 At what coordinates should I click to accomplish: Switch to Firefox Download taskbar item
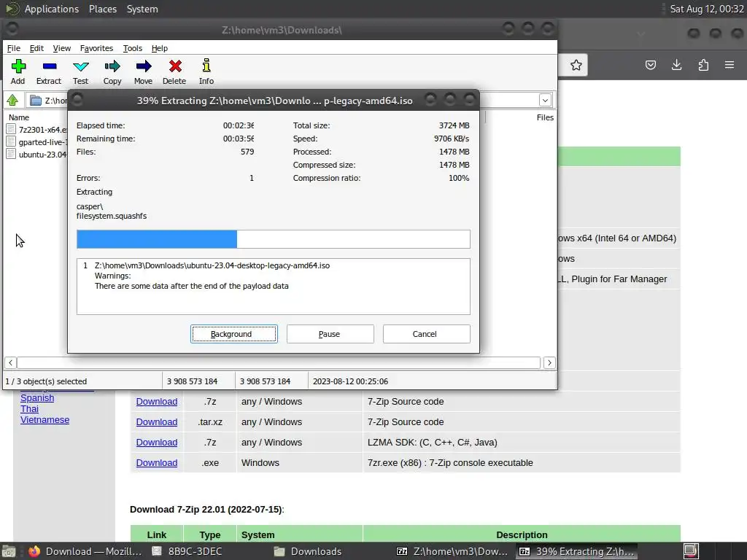[85, 551]
